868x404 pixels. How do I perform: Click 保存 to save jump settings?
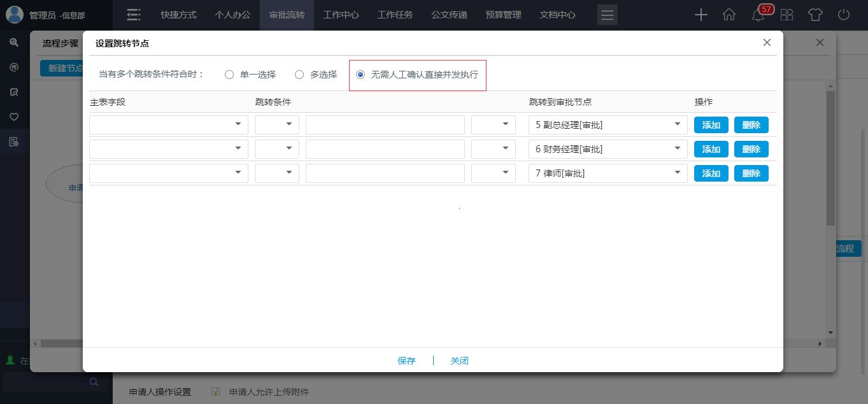[x=406, y=361]
